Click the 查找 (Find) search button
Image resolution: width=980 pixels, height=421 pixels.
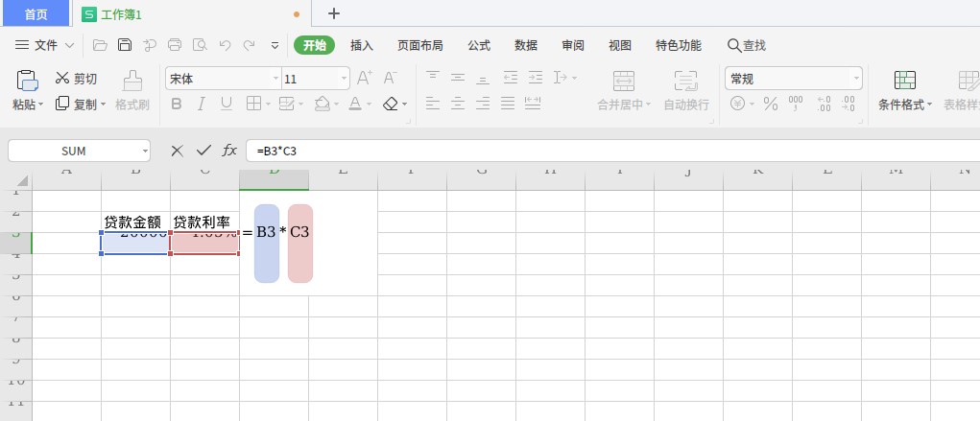coord(747,46)
